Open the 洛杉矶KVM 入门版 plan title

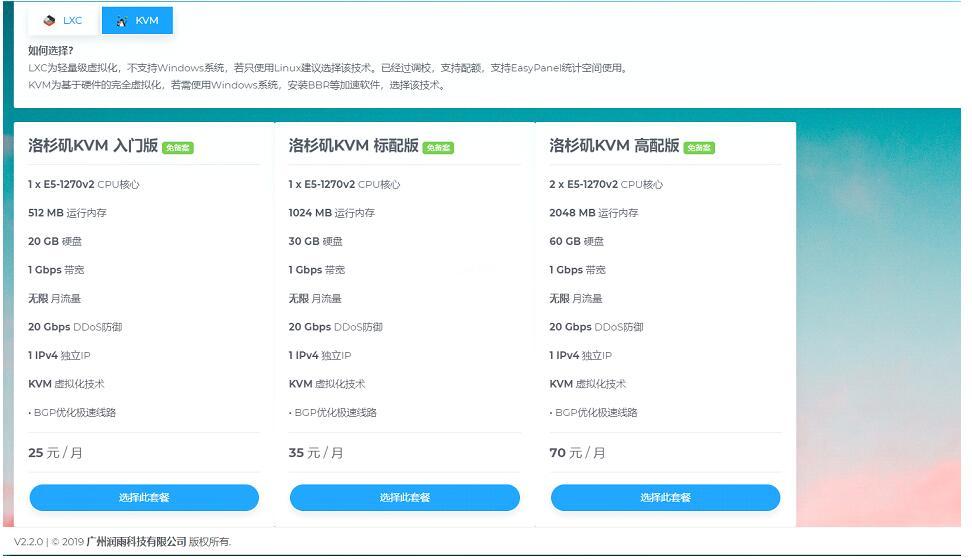pyautogui.click(x=93, y=146)
